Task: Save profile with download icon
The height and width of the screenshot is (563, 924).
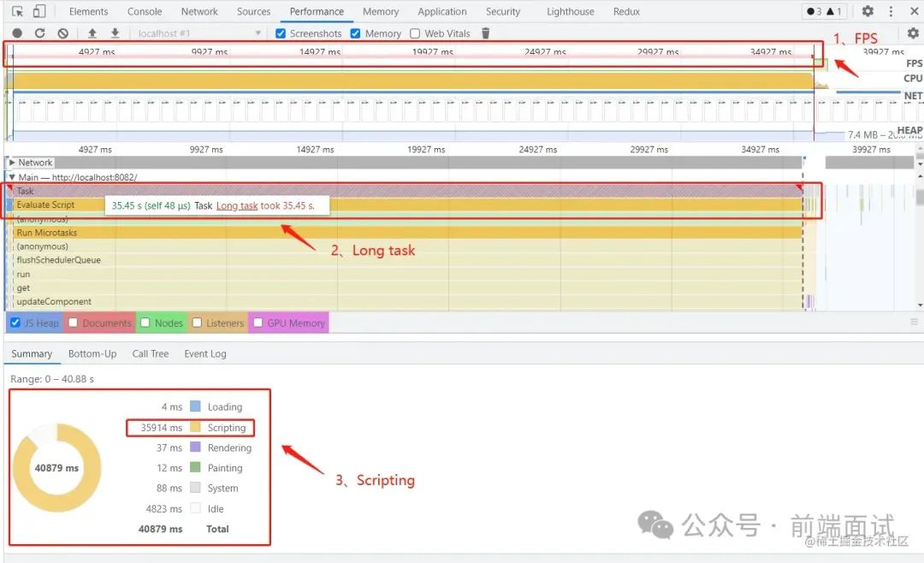Action: tap(115, 33)
